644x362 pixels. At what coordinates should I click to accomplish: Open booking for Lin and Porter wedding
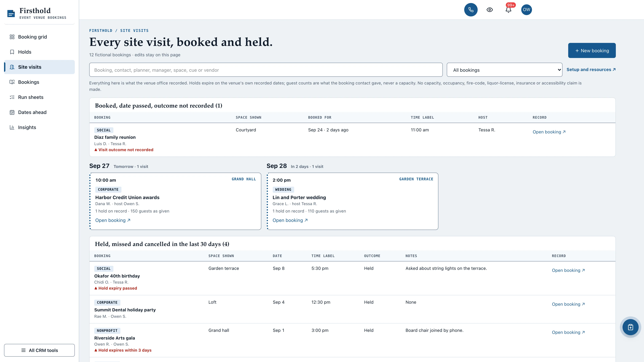tap(290, 220)
